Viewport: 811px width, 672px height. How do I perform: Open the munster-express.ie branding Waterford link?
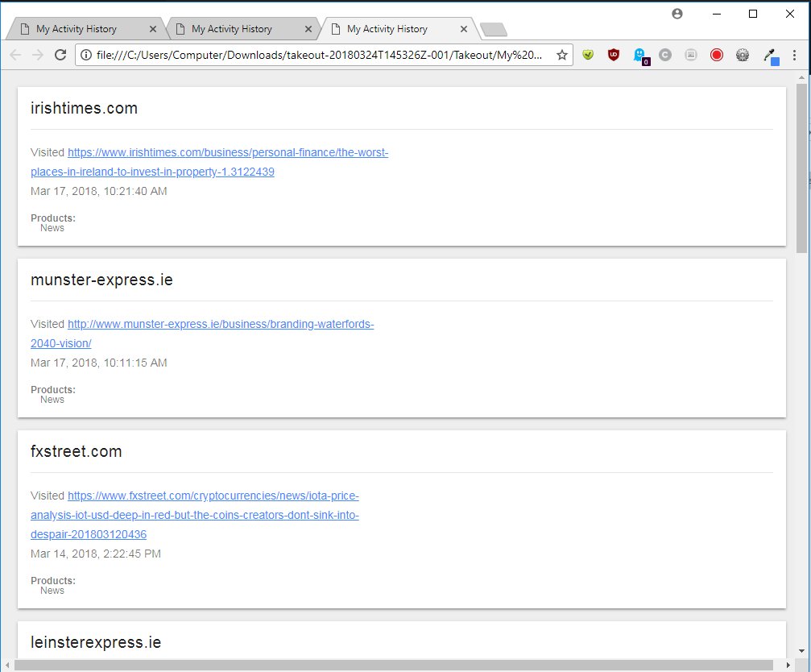[202, 334]
